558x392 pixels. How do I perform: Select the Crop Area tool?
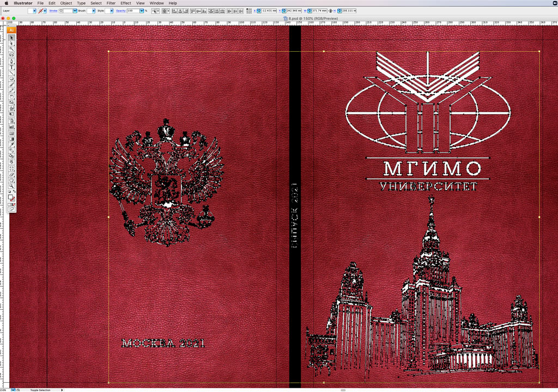point(11,168)
